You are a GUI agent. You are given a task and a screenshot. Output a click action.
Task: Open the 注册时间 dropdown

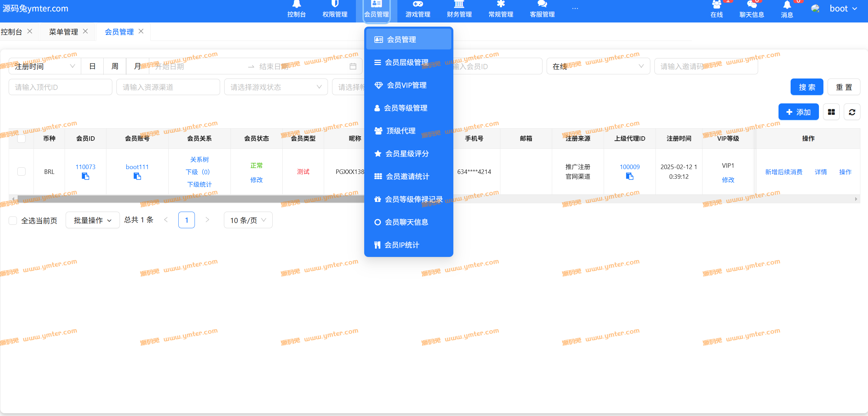click(x=45, y=66)
